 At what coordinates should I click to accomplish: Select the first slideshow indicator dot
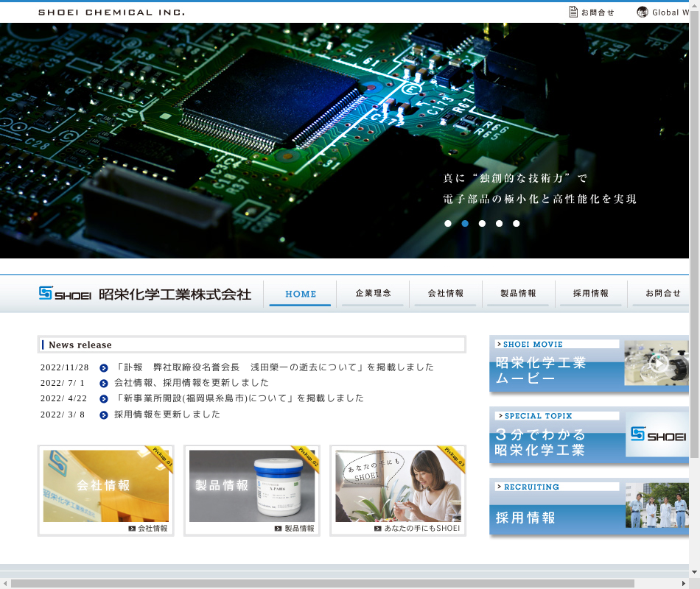[448, 223]
